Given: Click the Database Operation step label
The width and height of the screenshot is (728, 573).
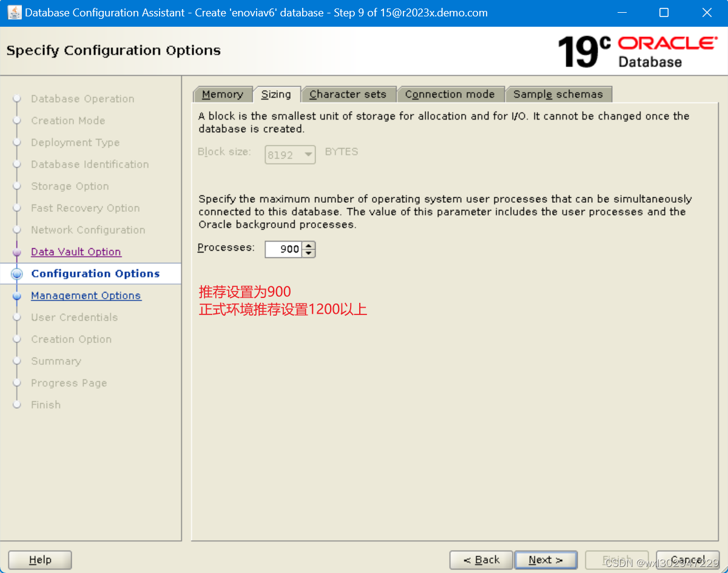Looking at the screenshot, I should coord(83,99).
